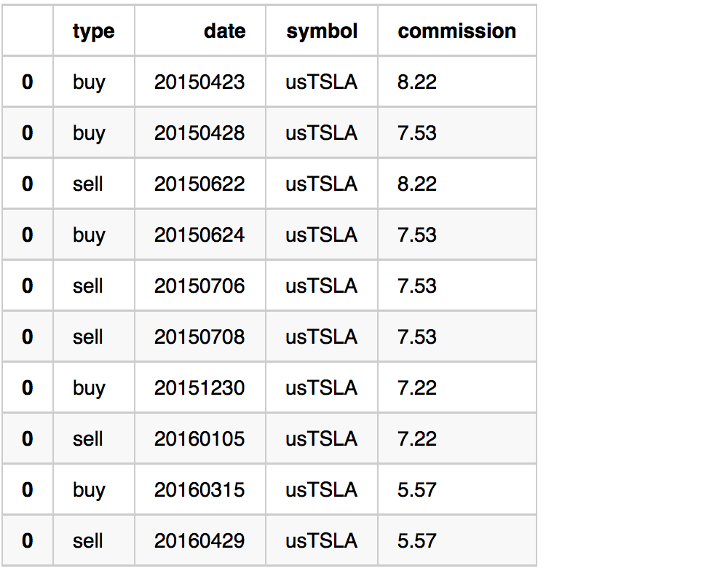The height and width of the screenshot is (571, 728).
Task: Click the 'type' column header
Action: point(93,31)
